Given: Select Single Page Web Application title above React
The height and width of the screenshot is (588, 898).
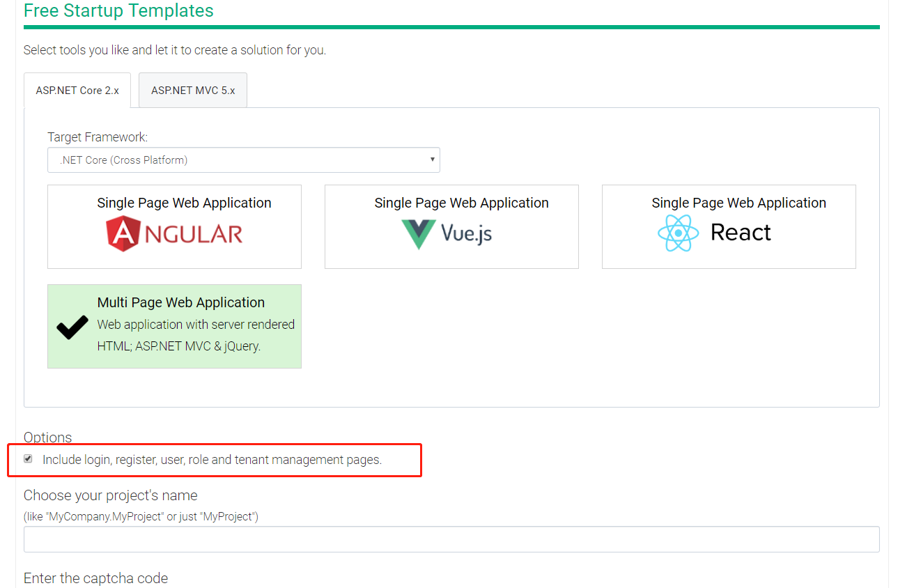Looking at the screenshot, I should point(738,203).
